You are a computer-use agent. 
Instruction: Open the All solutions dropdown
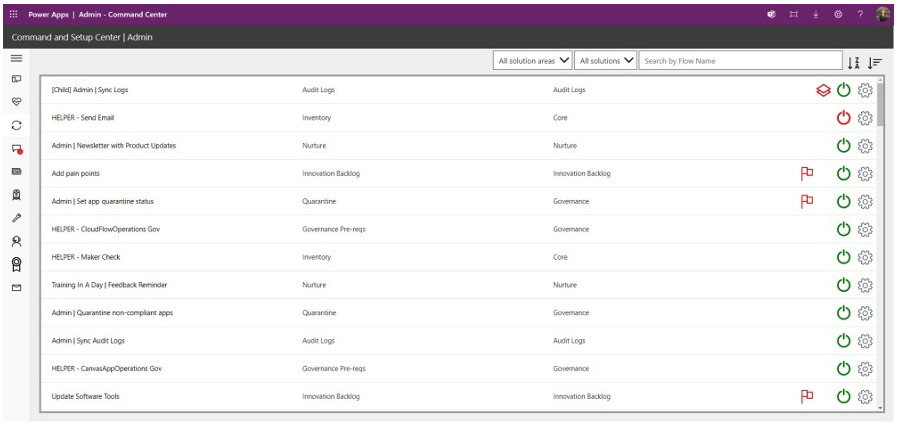coord(606,61)
